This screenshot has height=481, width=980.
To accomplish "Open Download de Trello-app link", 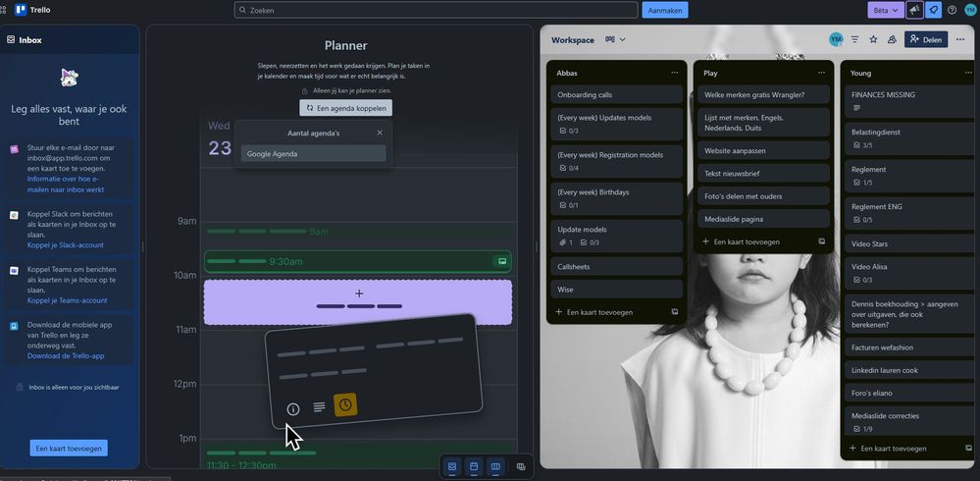I will tap(66, 356).
